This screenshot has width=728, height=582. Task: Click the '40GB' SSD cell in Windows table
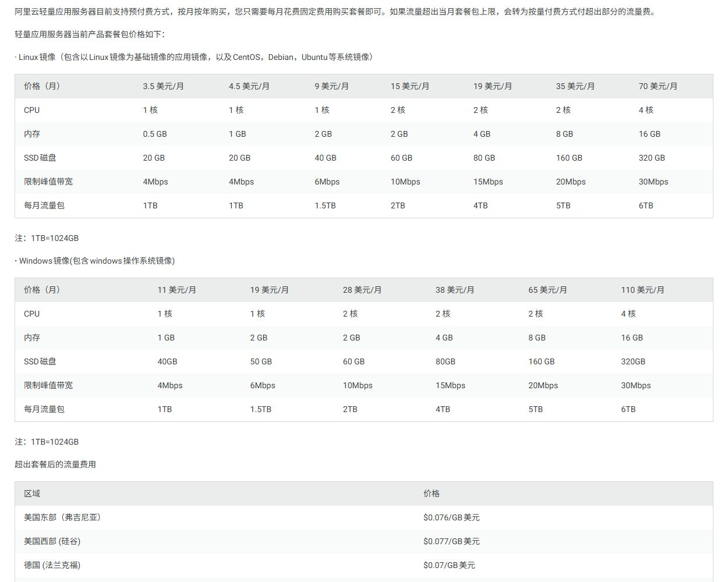coord(167,361)
